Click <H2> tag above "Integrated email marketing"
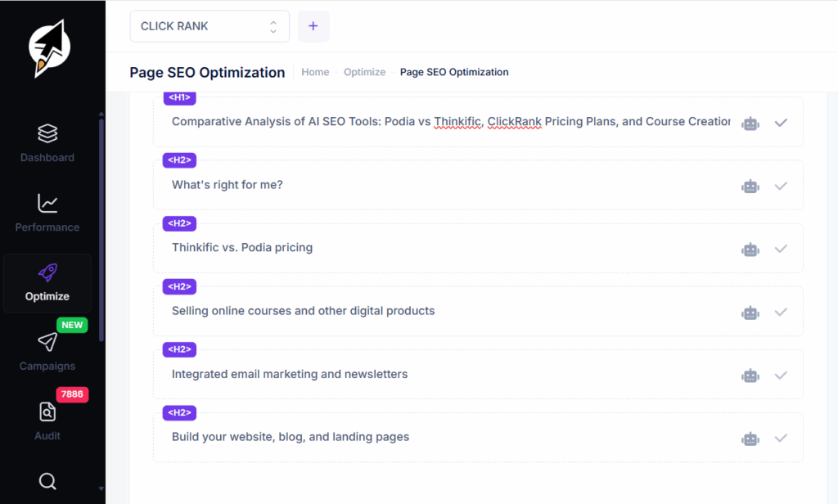Viewport: 838px width, 504px height. (179, 349)
